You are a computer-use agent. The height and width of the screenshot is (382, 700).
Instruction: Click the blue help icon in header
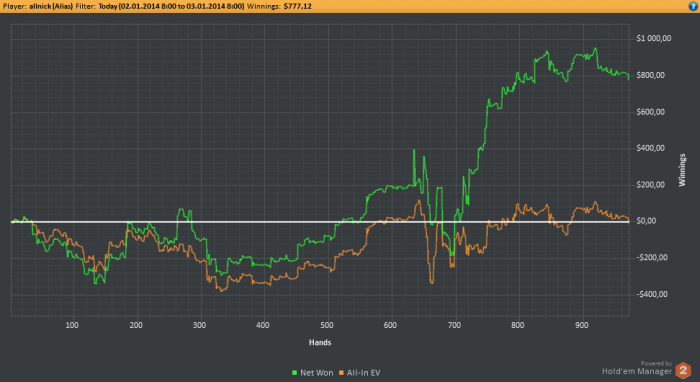coord(693,6)
